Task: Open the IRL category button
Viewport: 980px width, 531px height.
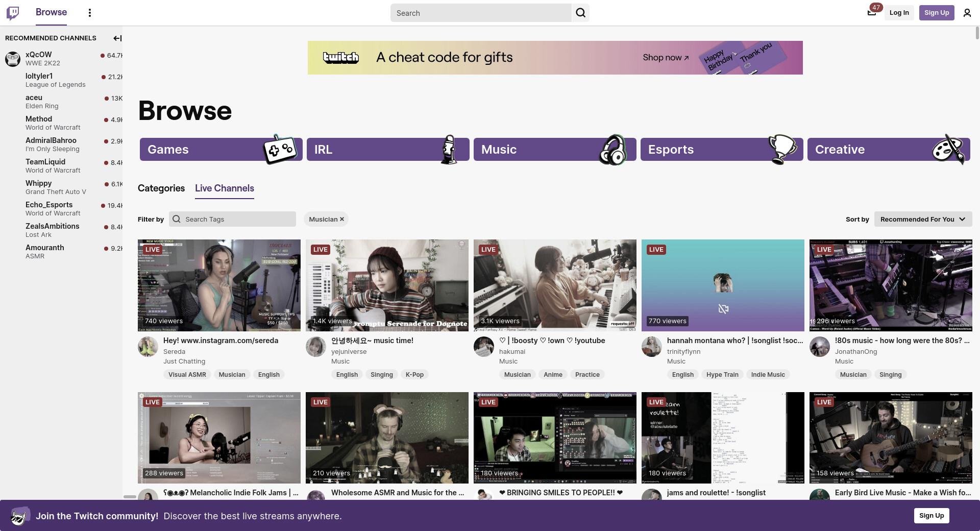Action: [x=388, y=149]
